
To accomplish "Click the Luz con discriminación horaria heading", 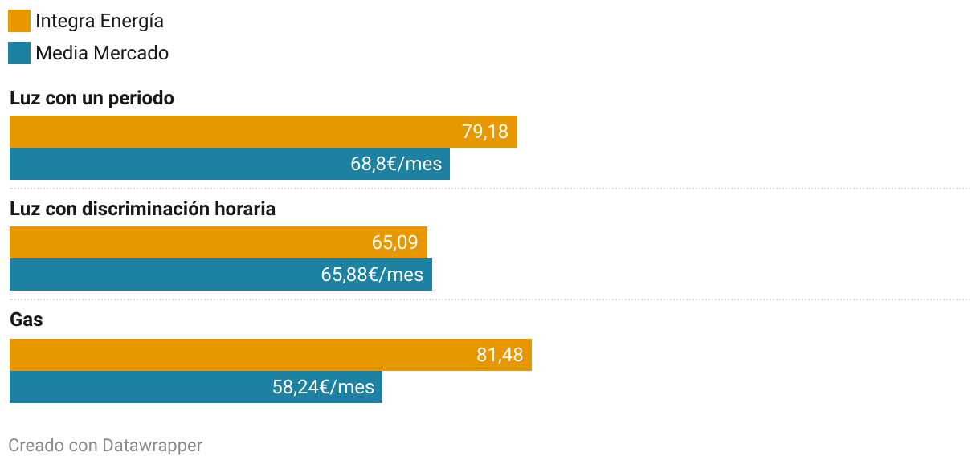I will pyautogui.click(x=142, y=209).
